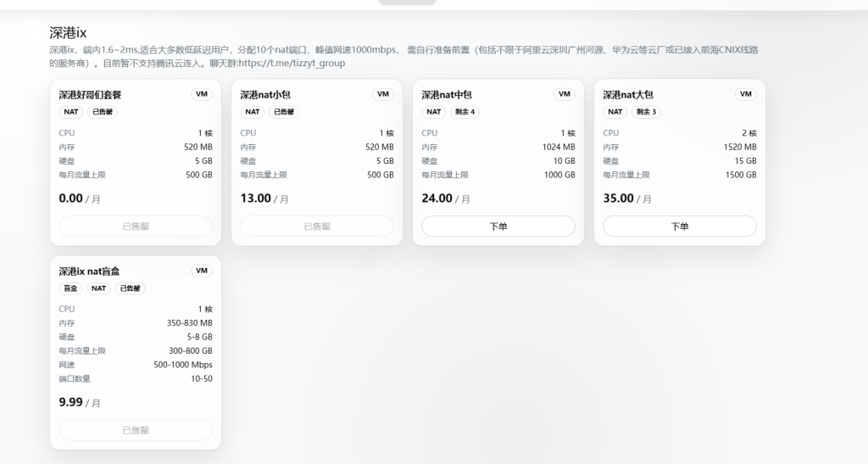Image resolution: width=868 pixels, height=464 pixels.
Task: Click 已售罄 button on 深港好哥们套餐 card
Action: coord(136,226)
